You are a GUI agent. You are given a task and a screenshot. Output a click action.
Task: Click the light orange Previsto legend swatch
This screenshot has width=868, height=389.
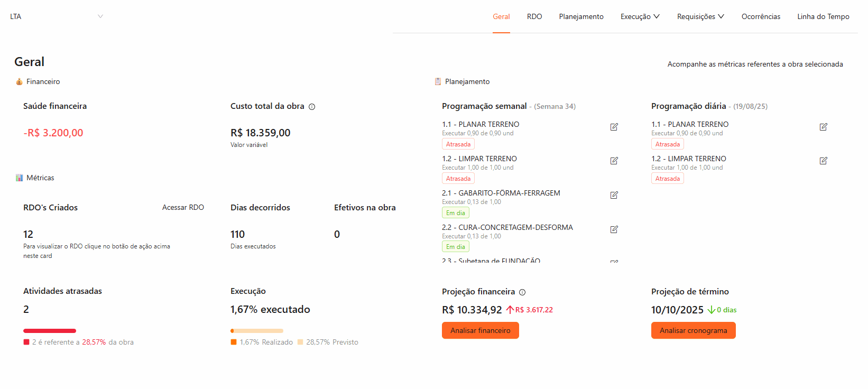click(300, 342)
